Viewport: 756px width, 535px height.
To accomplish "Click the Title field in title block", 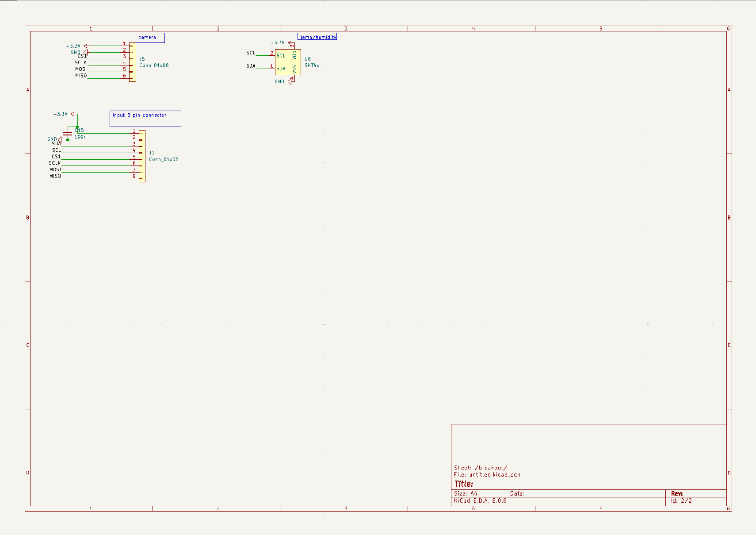I will point(464,484).
